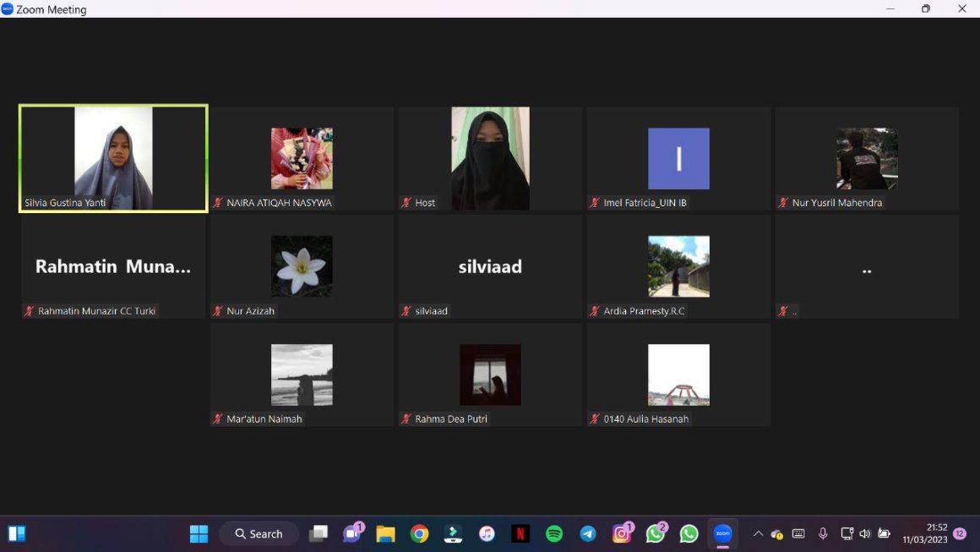This screenshot has width=980, height=552.
Task: Click muted mic icon for Rahma Dea Putri
Action: tap(406, 419)
